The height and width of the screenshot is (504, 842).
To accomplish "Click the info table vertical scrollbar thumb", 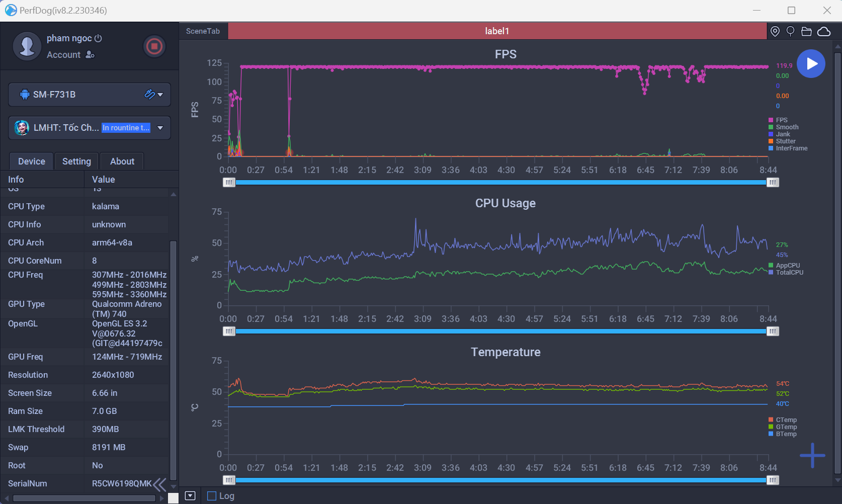I will pos(174,361).
